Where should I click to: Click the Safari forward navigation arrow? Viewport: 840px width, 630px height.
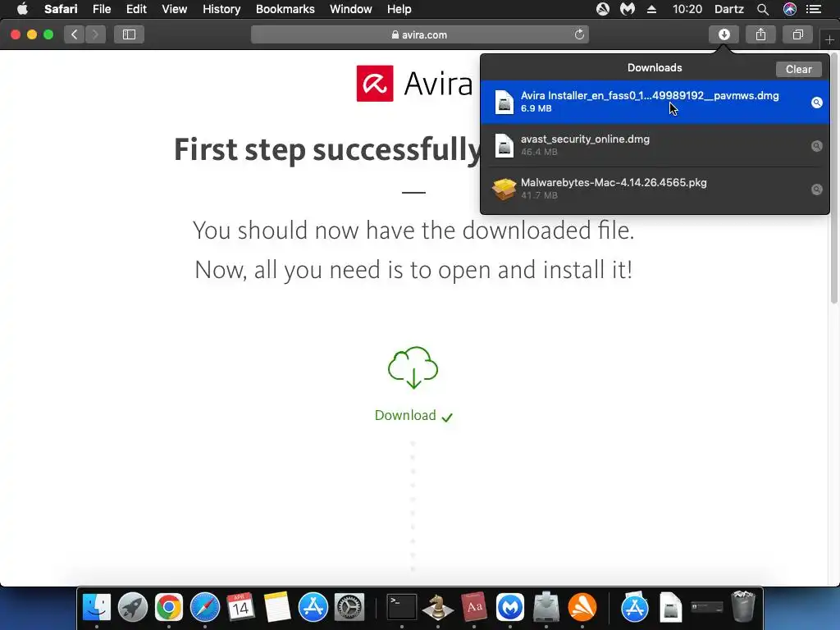[95, 34]
